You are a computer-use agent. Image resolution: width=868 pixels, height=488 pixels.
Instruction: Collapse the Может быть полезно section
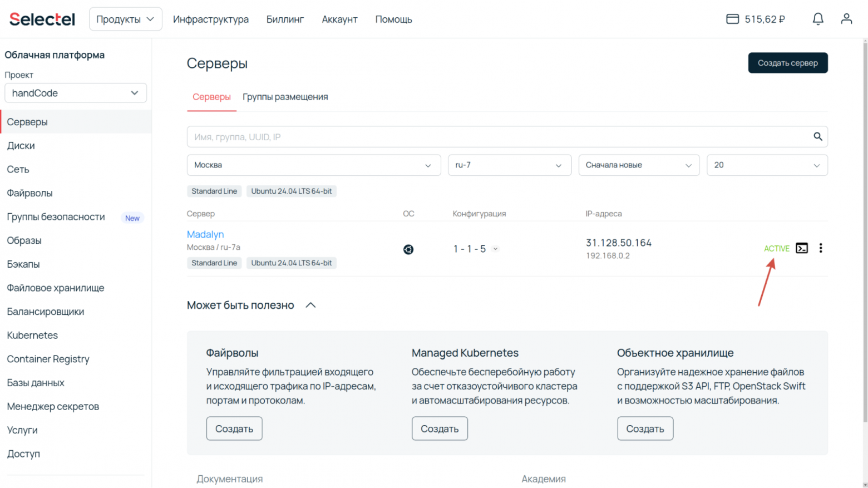tap(310, 305)
